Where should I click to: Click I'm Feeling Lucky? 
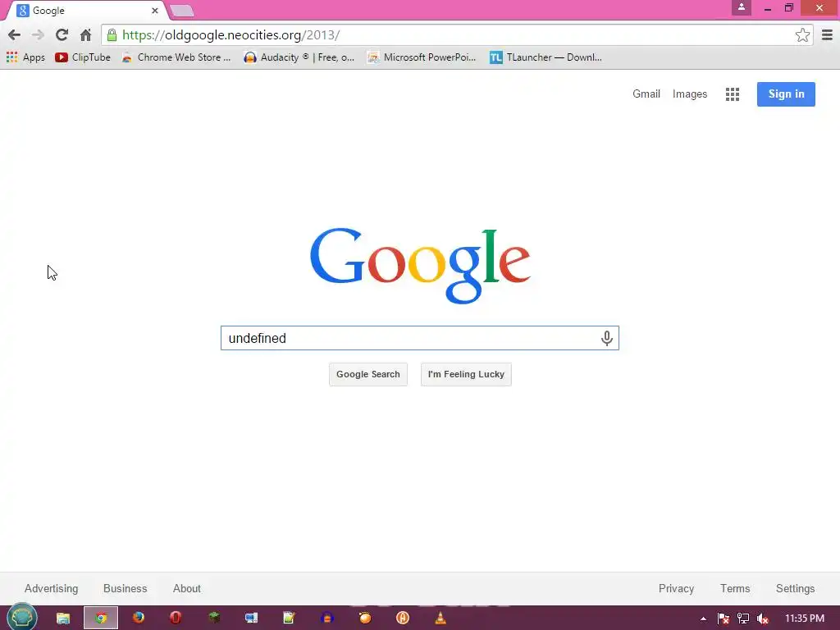point(466,374)
